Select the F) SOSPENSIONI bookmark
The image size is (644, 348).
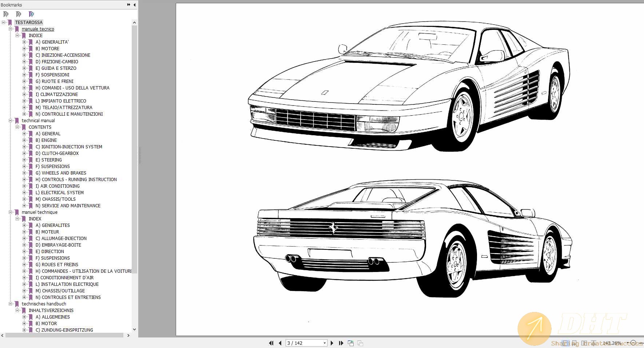[52, 75]
